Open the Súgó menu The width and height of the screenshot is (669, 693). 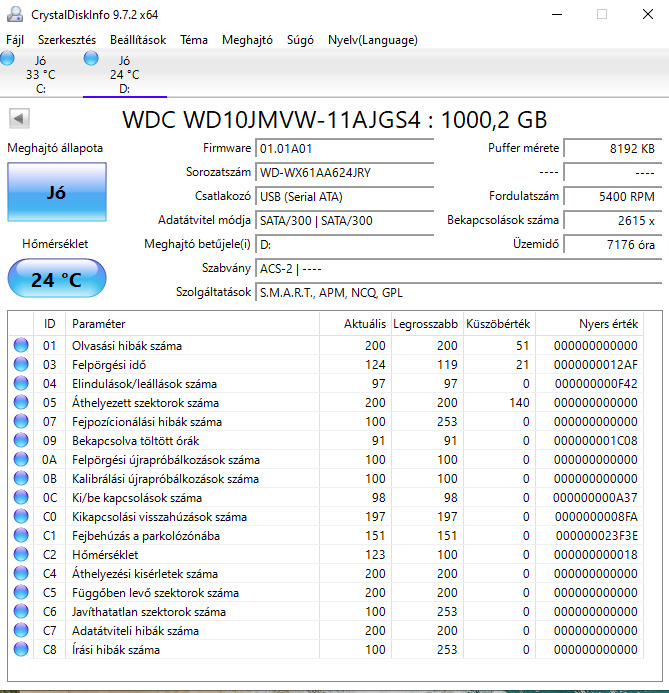[300, 40]
